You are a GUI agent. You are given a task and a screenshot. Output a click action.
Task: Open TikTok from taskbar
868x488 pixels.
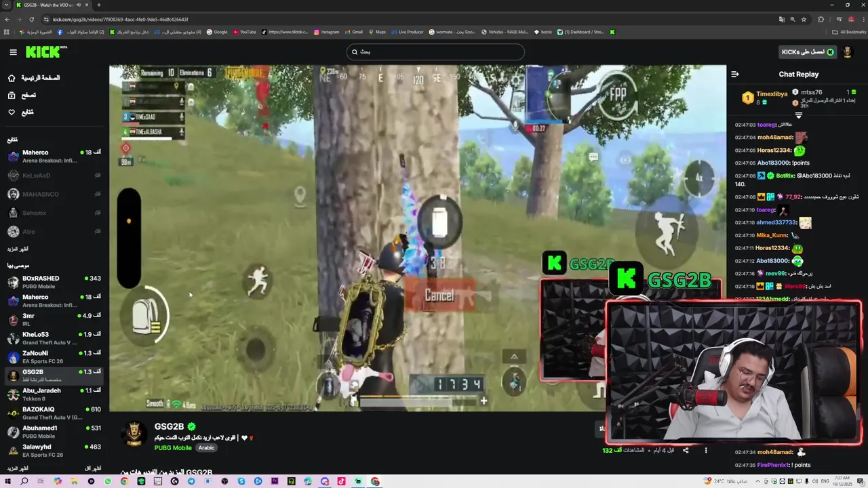point(341,481)
